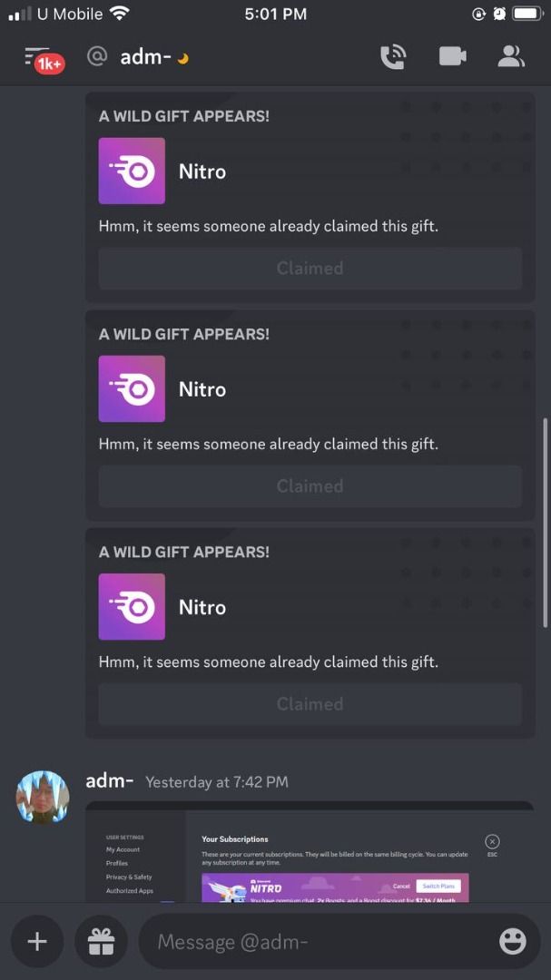Open adm- profile picture

[x=43, y=797]
